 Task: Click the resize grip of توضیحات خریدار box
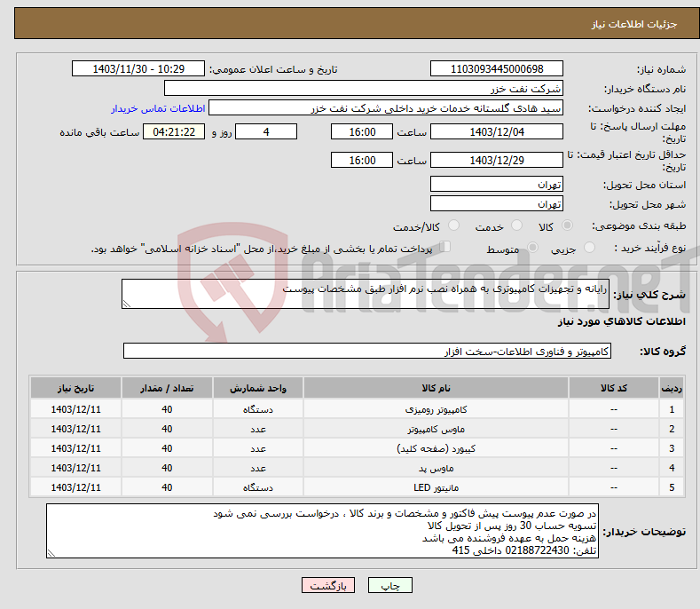click(51, 553)
